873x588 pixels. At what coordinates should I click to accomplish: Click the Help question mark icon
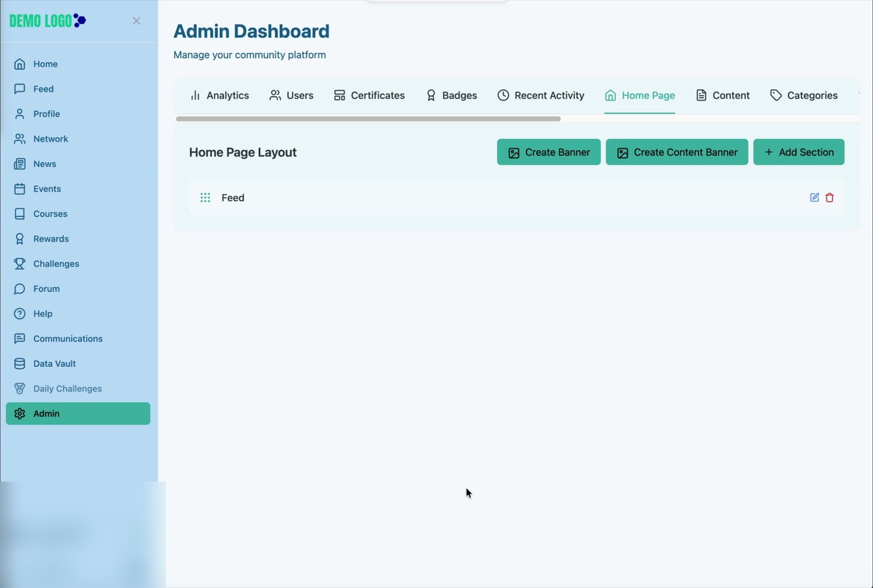(x=20, y=314)
